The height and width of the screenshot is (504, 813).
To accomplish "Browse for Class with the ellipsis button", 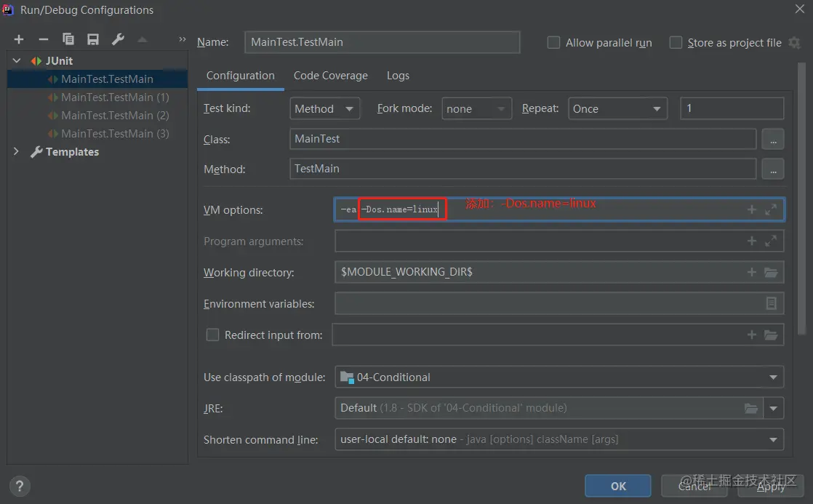I will [x=773, y=139].
